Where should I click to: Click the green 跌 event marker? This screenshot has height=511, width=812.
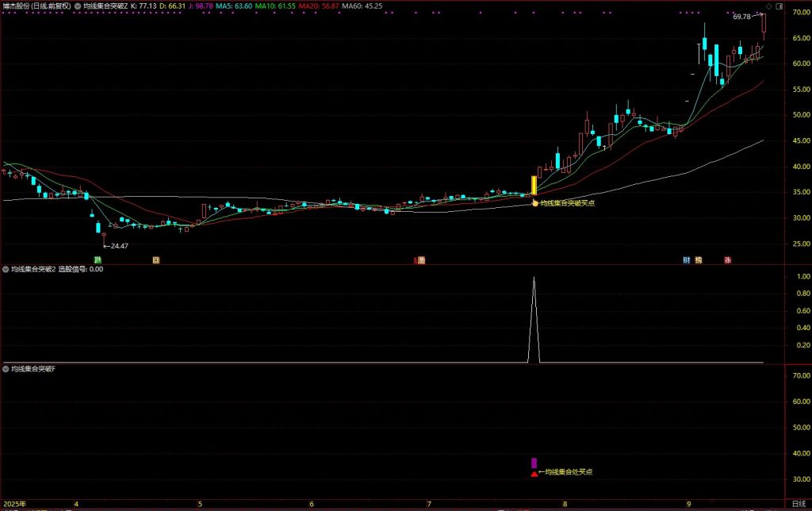(x=98, y=260)
